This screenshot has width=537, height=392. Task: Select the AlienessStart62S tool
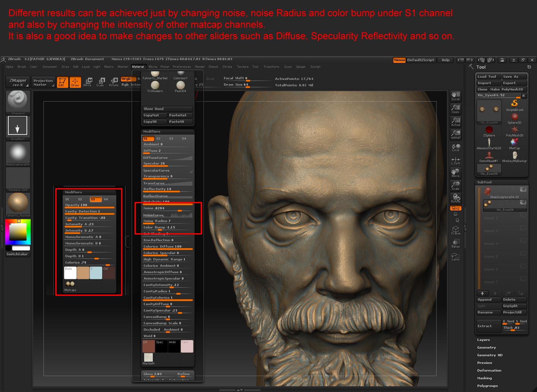pos(489,143)
